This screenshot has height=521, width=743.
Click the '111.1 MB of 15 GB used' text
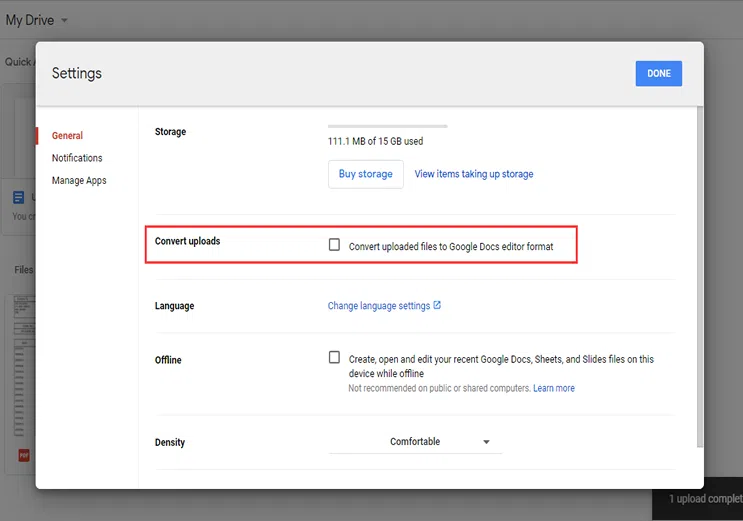(375, 141)
